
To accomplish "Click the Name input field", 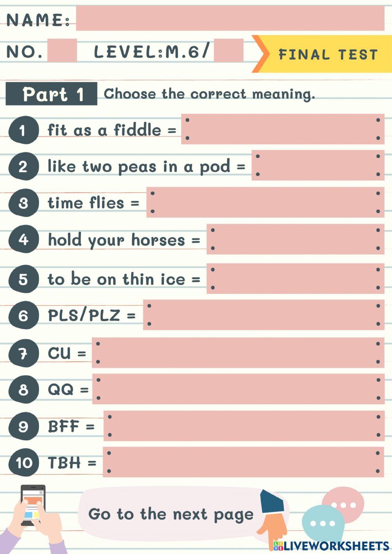I will tap(230, 18).
